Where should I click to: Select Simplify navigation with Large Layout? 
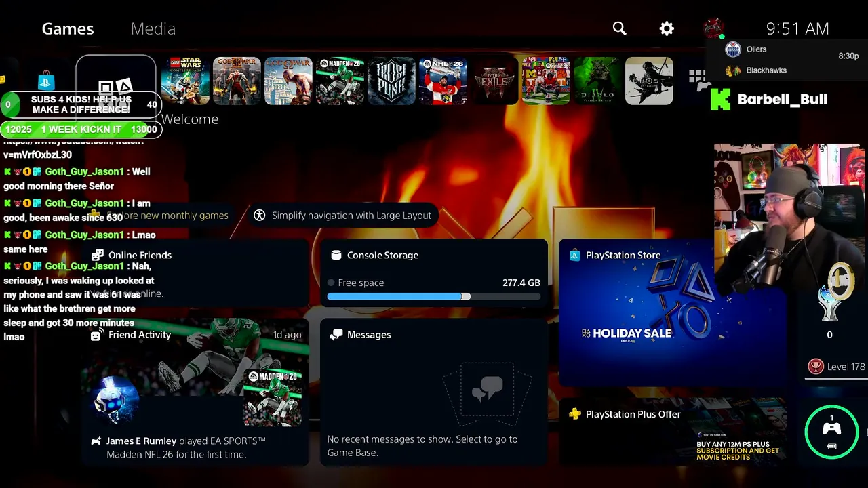pyautogui.click(x=342, y=216)
